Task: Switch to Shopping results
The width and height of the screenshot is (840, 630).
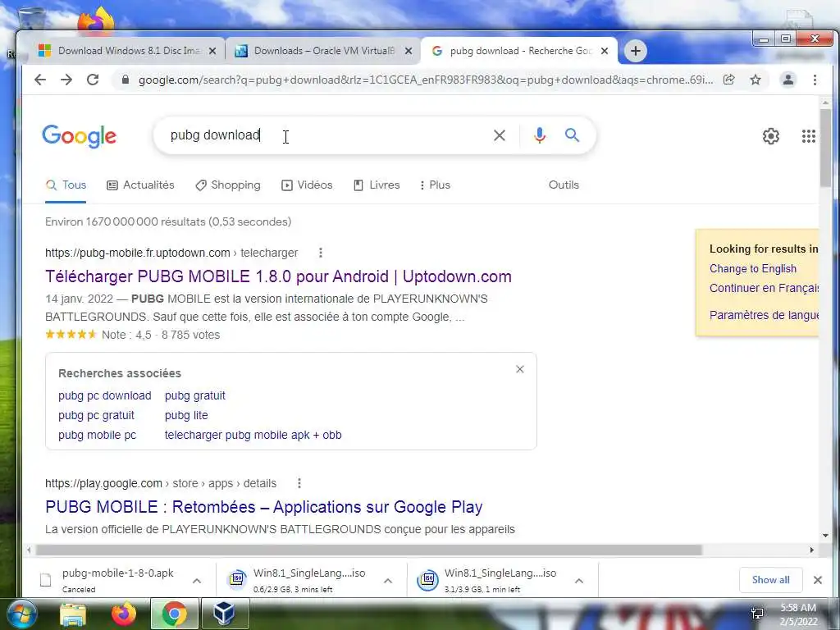Action: (x=228, y=185)
